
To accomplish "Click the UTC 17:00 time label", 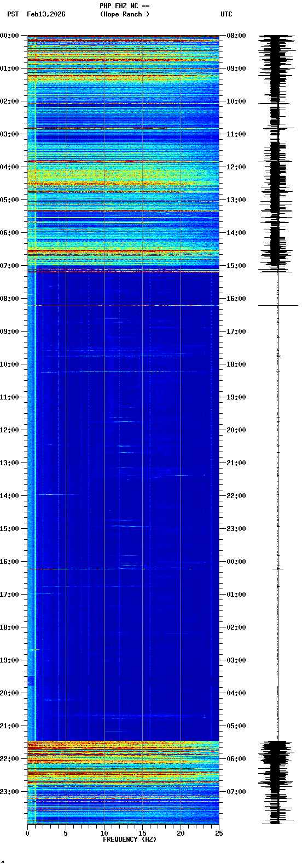I will pos(236,332).
